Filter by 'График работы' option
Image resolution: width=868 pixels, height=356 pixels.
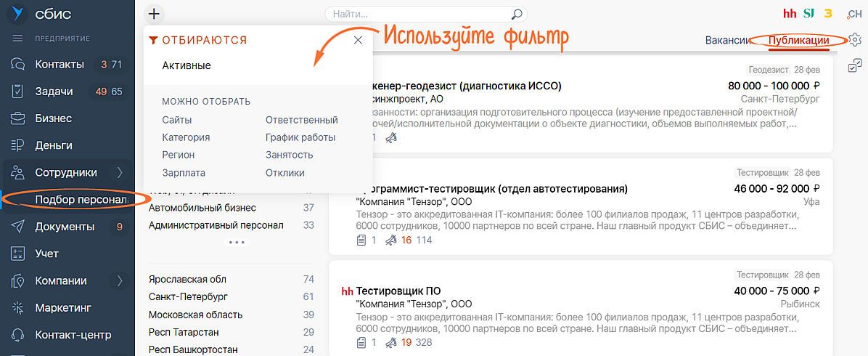[x=300, y=137]
